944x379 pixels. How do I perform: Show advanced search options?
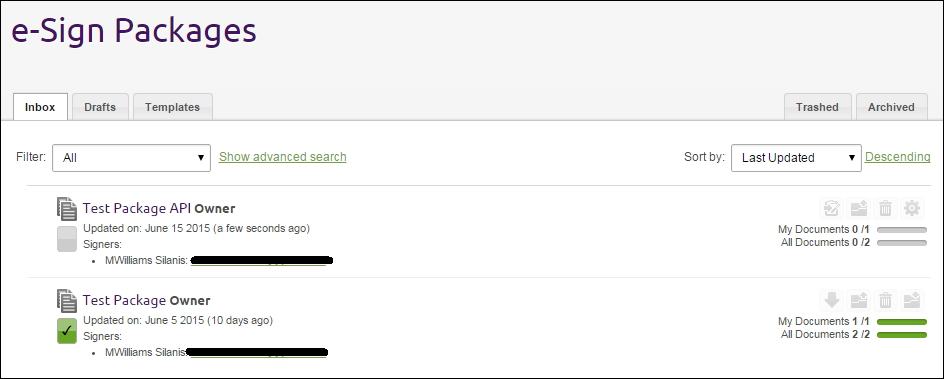pyautogui.click(x=282, y=157)
